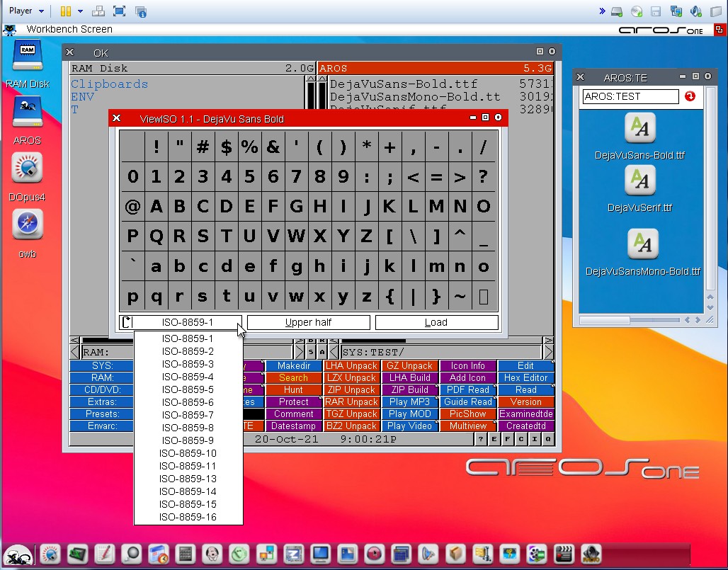
Task: Open the calculator icon in the dock
Action: coord(185,554)
